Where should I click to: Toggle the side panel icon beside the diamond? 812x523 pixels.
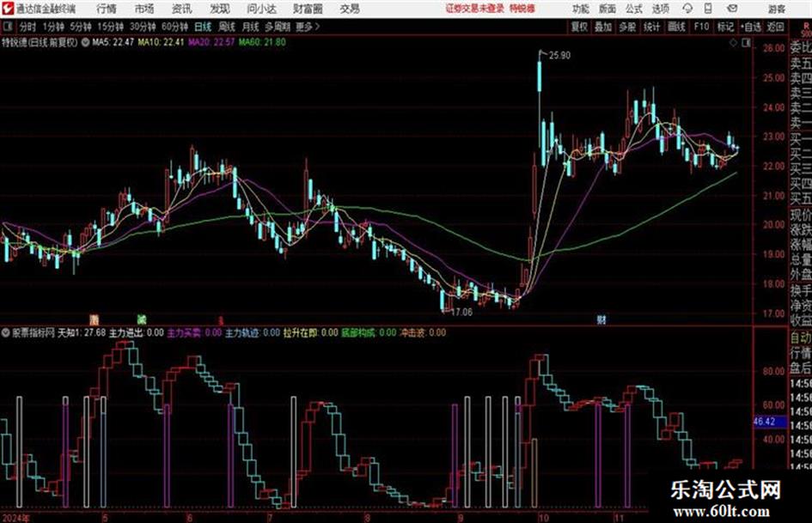(746, 43)
